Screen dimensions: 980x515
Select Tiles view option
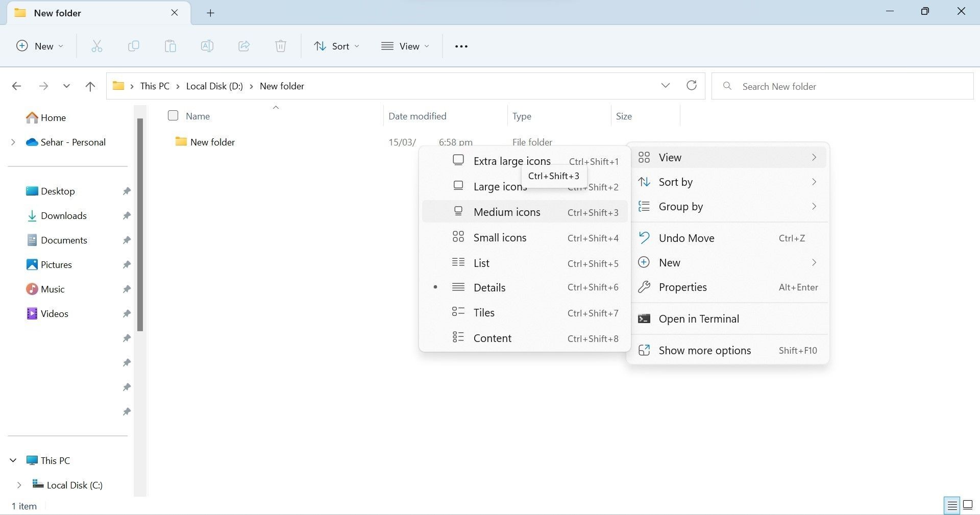click(x=525, y=312)
